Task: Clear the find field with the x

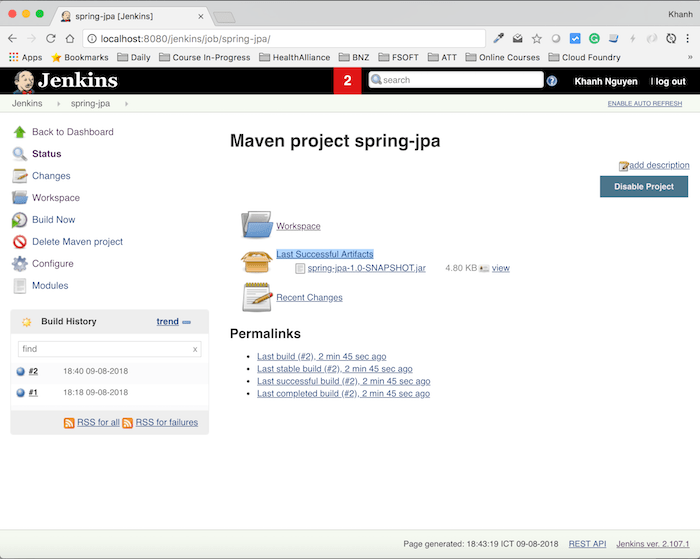Action: pyautogui.click(x=195, y=349)
